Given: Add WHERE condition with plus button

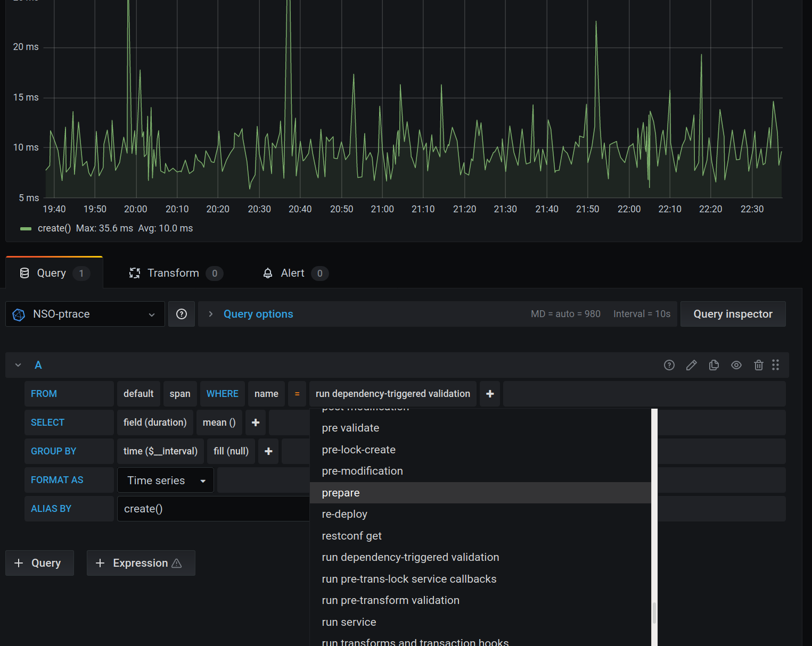Looking at the screenshot, I should [x=490, y=394].
